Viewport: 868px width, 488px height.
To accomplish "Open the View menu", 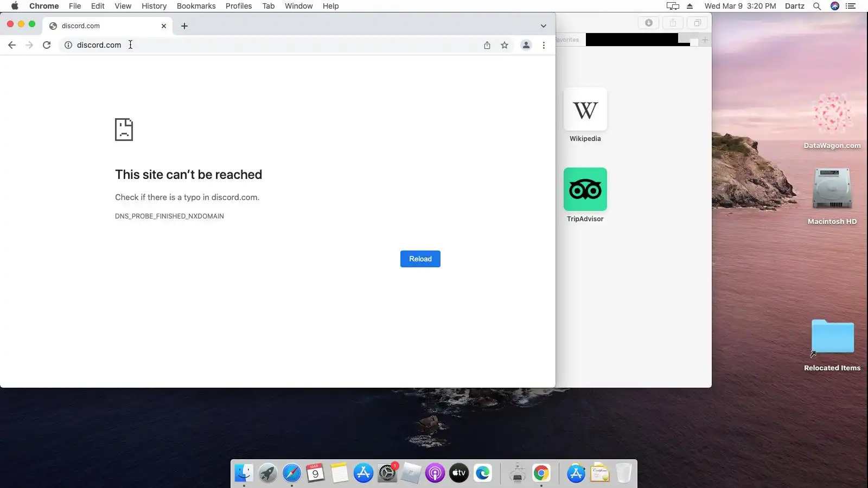I will [123, 6].
